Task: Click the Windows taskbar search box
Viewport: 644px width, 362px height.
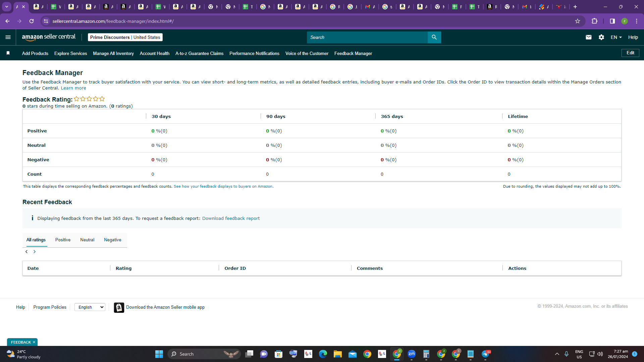Action: [204, 354]
